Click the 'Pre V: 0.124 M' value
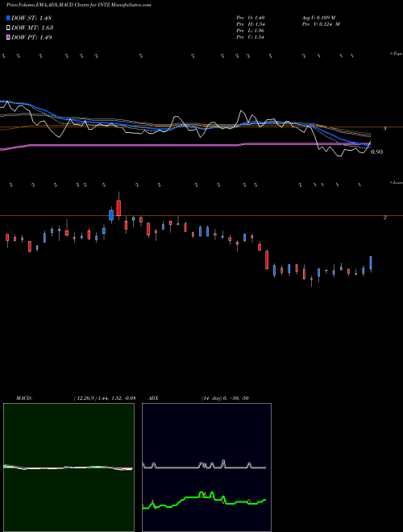The width and height of the screenshot is (403, 532). (x=321, y=24)
